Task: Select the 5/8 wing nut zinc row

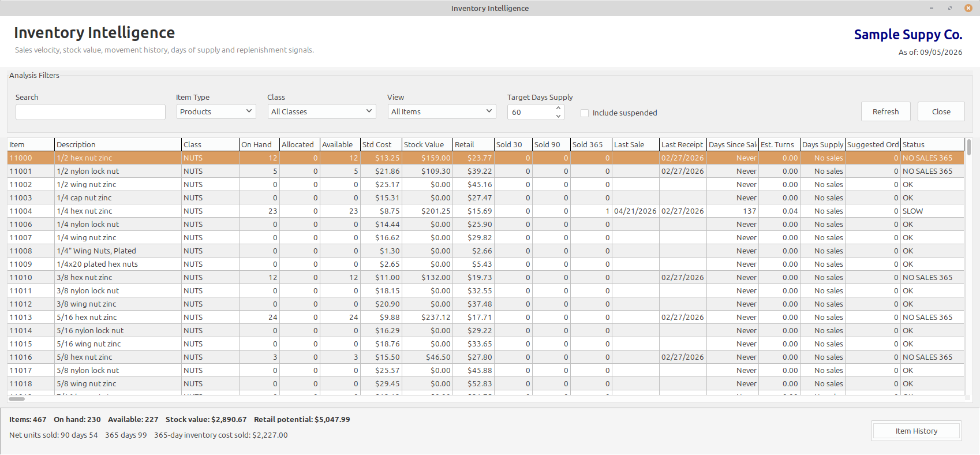Action: pos(485,383)
